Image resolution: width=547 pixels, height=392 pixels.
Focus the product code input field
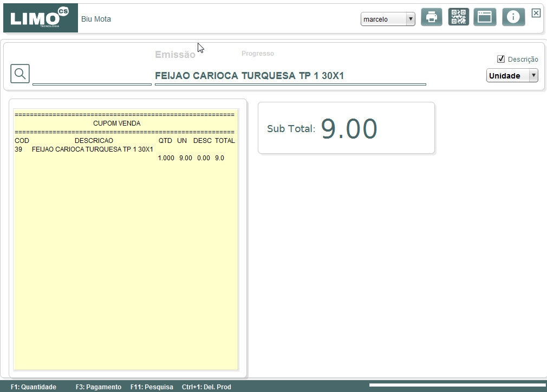[x=92, y=76]
